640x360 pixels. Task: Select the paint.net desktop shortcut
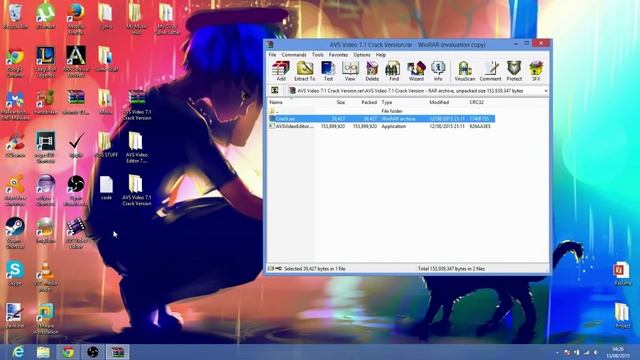click(15, 316)
